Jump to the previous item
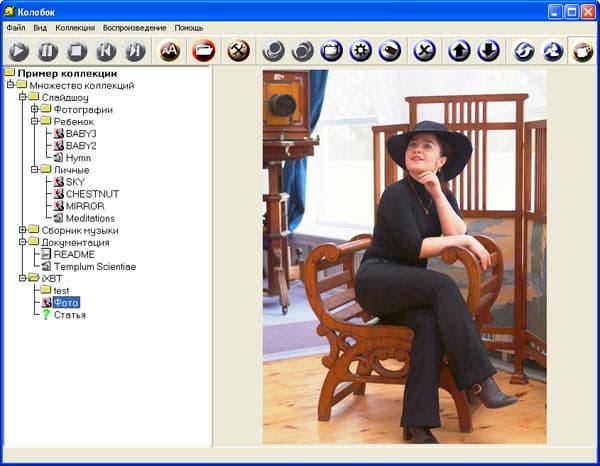 106,51
